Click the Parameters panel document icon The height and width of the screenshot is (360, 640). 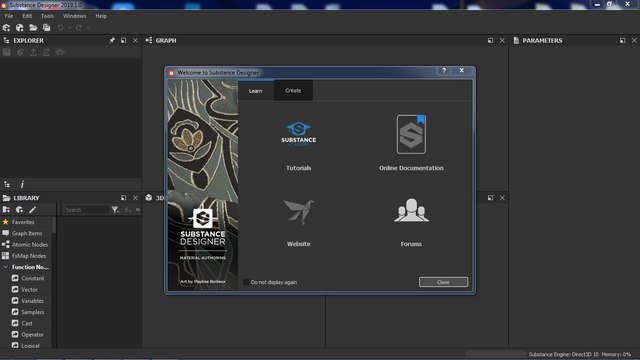point(516,40)
